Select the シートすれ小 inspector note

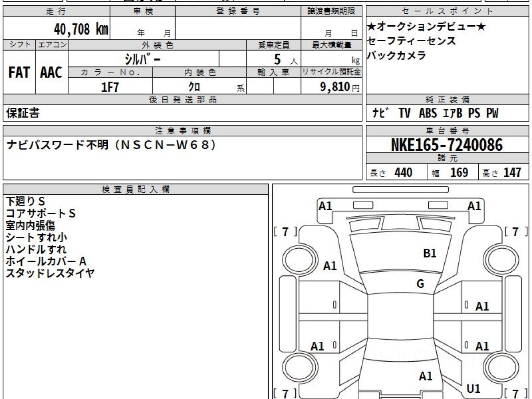pos(36,237)
